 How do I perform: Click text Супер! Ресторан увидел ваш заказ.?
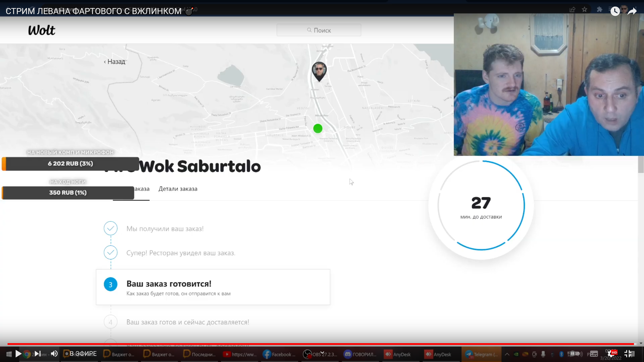coord(181,253)
